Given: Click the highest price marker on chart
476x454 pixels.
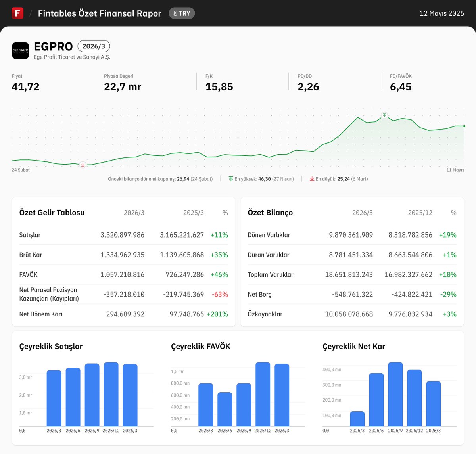Looking at the screenshot, I should (x=384, y=115).
